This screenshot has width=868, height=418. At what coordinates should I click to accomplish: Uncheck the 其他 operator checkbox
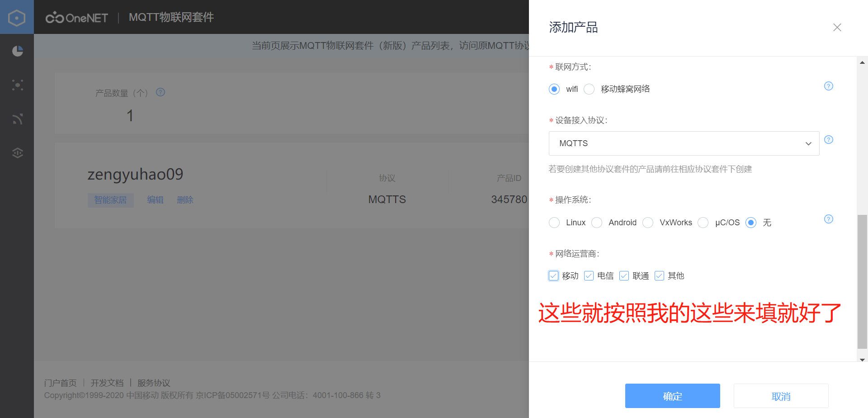(x=659, y=275)
